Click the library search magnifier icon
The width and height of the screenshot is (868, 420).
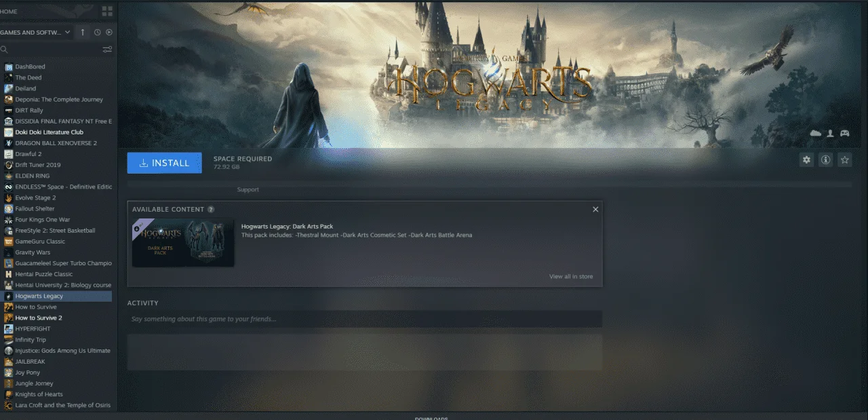tap(4, 50)
